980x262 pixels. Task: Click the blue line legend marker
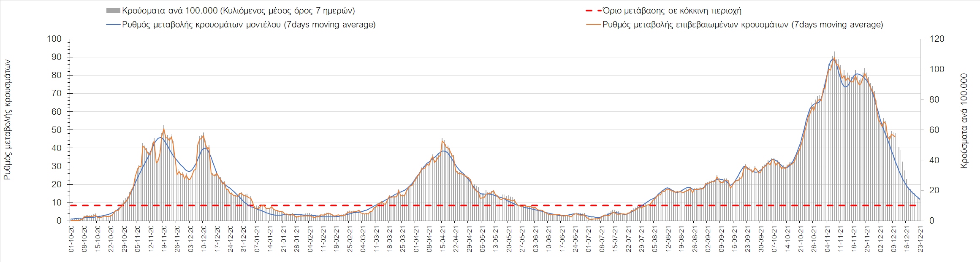[113, 25]
